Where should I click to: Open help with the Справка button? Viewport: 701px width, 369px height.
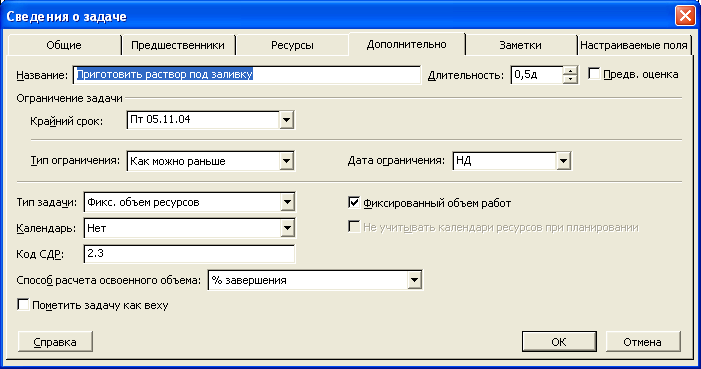(55, 342)
